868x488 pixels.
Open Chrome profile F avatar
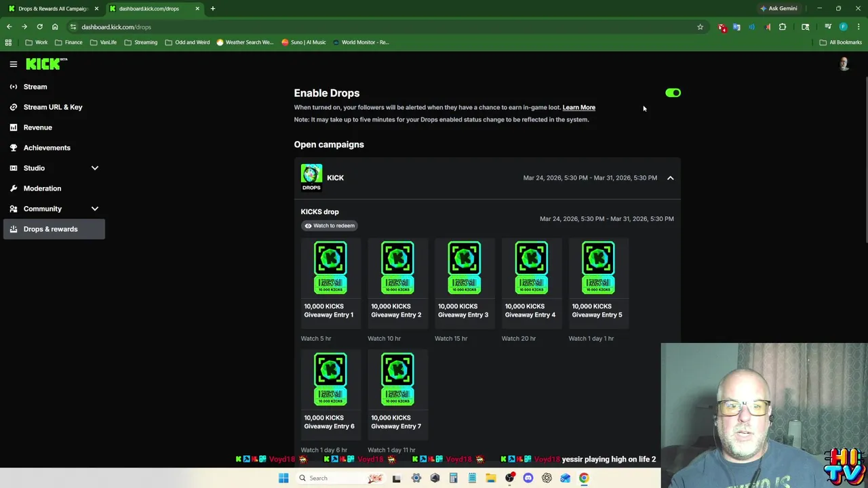[843, 27]
